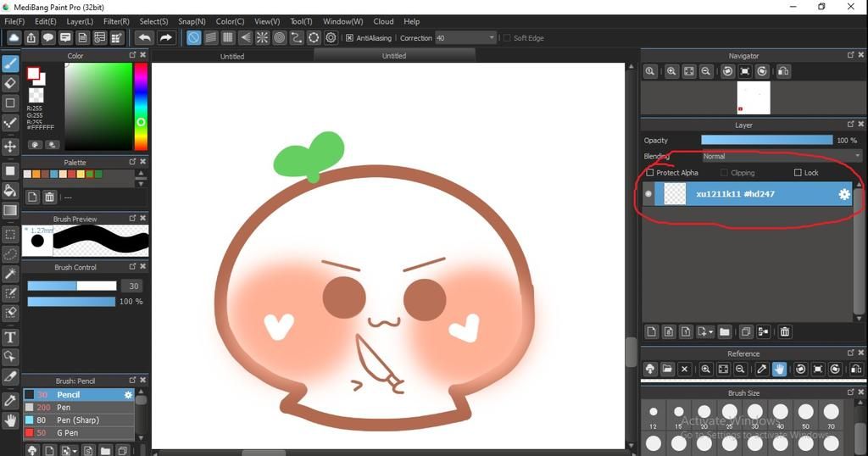Select the rectangular Select tool
The width and height of the screenshot is (868, 456).
click(10, 234)
